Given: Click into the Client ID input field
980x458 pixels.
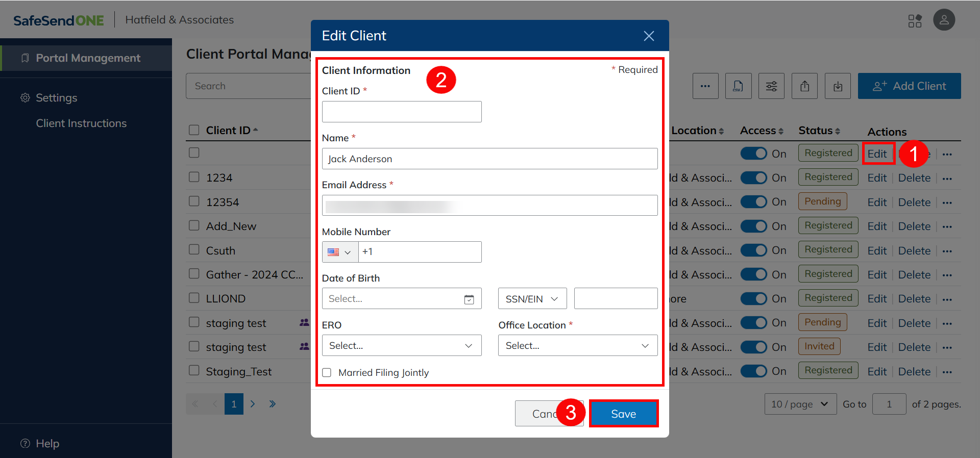Looking at the screenshot, I should [x=402, y=112].
